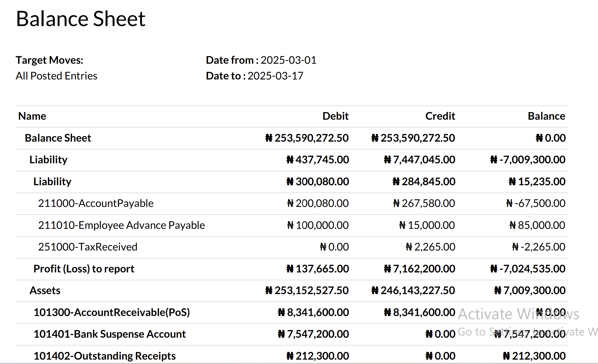Select the 101402-Outstanding Receipts account
Viewport: 598px width, 364px height.
(104, 355)
